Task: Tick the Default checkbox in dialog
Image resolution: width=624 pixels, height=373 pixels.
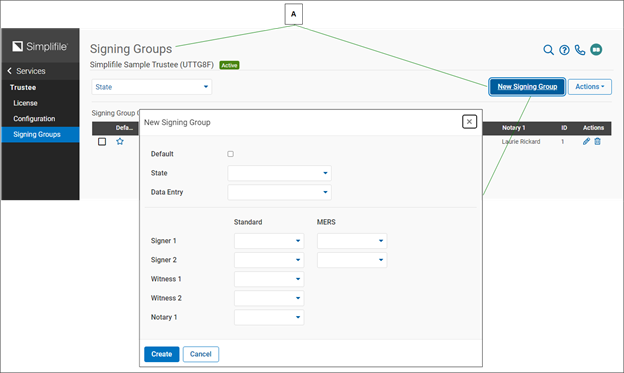Action: tap(230, 154)
